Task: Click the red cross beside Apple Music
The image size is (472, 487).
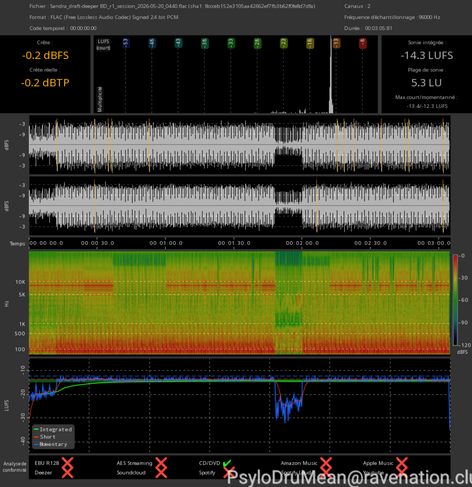Action: (x=402, y=463)
